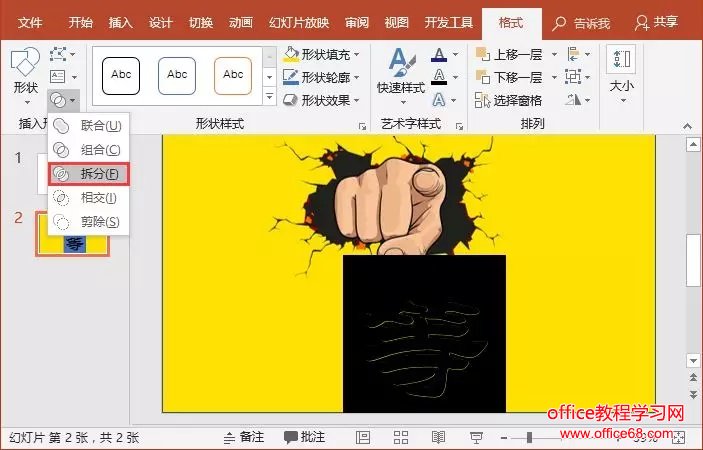Open 形状填充 fill options

[321, 54]
